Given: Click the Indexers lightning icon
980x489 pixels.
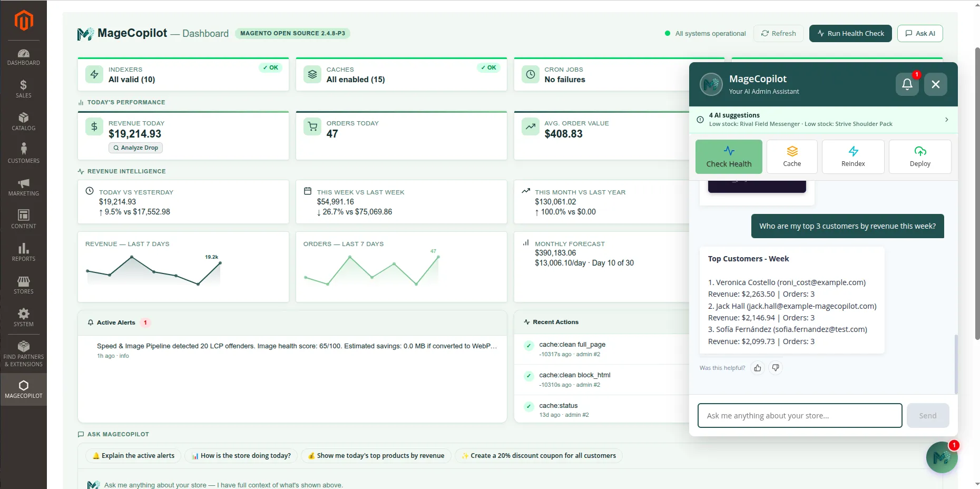Looking at the screenshot, I should pos(94,74).
